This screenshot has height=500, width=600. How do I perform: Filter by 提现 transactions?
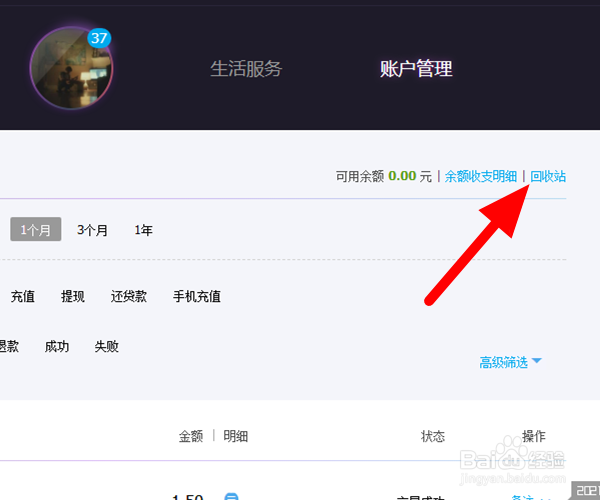(x=73, y=296)
